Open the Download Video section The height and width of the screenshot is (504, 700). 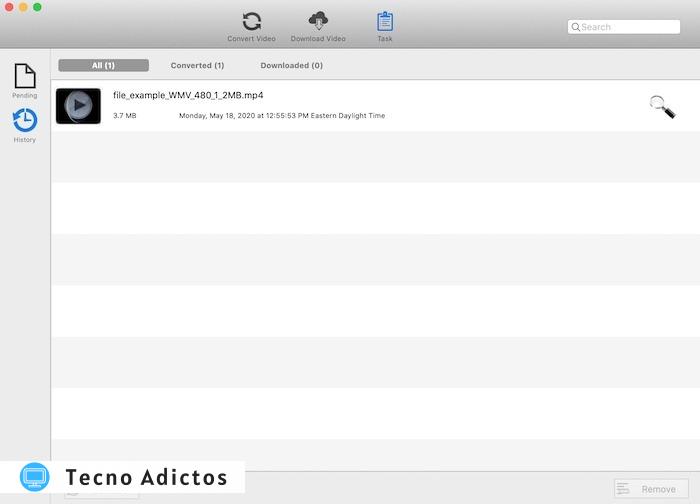tap(318, 25)
